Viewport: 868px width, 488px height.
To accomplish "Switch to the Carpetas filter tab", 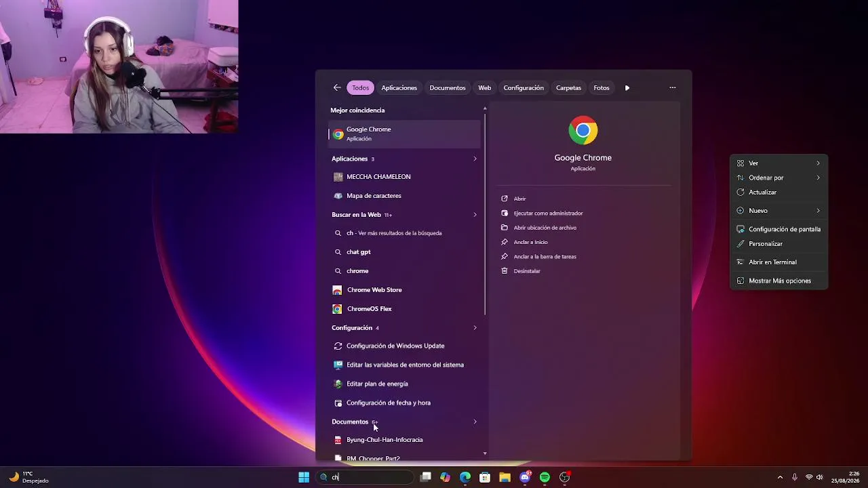I will (568, 87).
